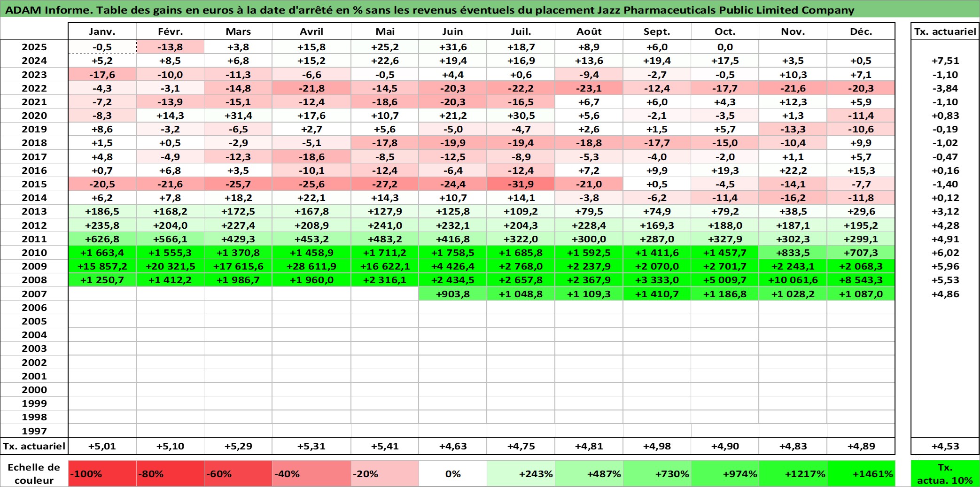Screen dimensions: 980x487
Task: Select the +28 611,9 cell
Action: coord(311,266)
